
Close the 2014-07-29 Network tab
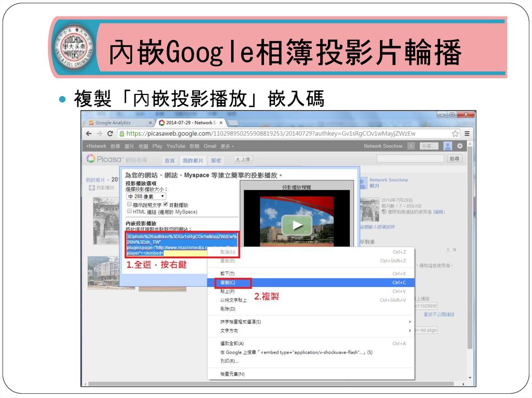pos(221,123)
